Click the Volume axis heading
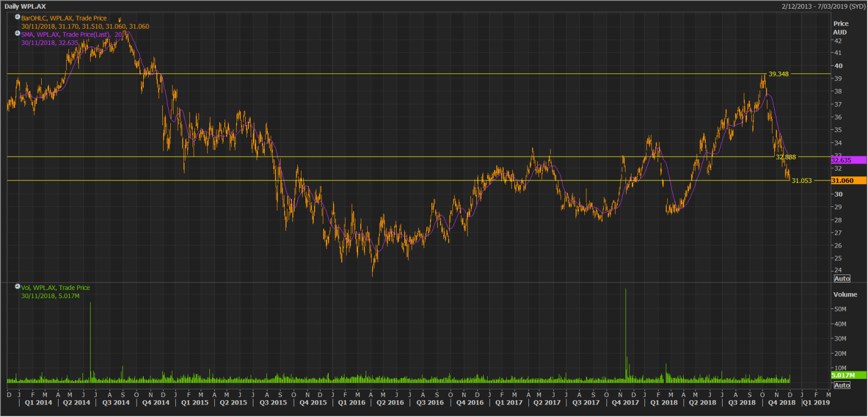 point(845,294)
